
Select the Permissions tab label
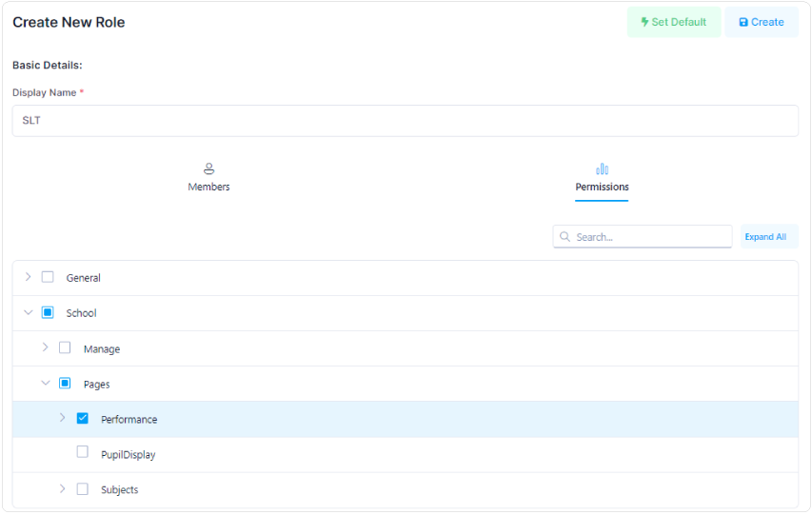click(x=602, y=187)
